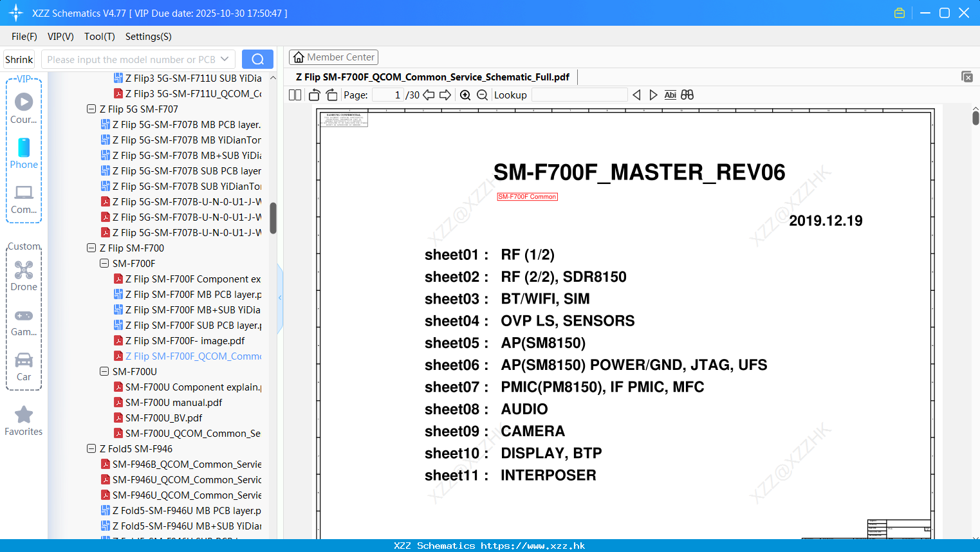The height and width of the screenshot is (552, 980).
Task: Select the Car category icon
Action: pyautogui.click(x=24, y=367)
